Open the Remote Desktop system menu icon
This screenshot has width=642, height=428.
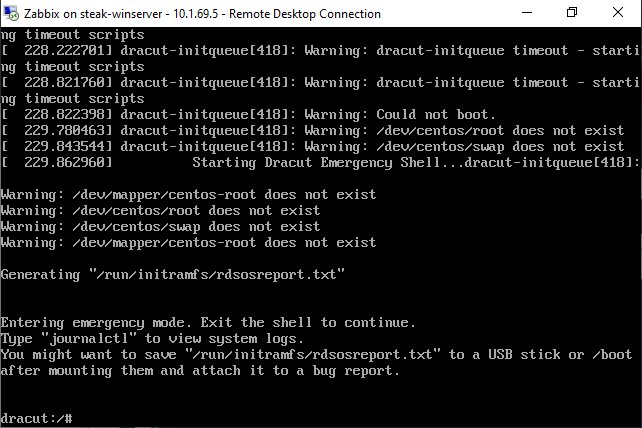tap(11, 14)
